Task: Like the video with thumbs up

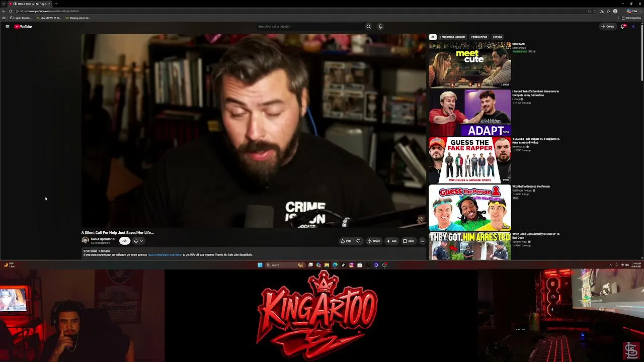Action: (x=346, y=241)
